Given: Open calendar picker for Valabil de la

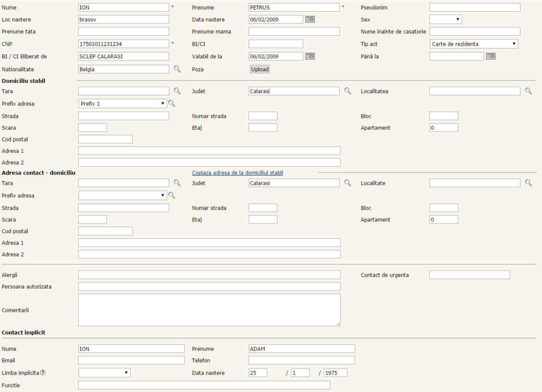Looking at the screenshot, I should (310, 56).
